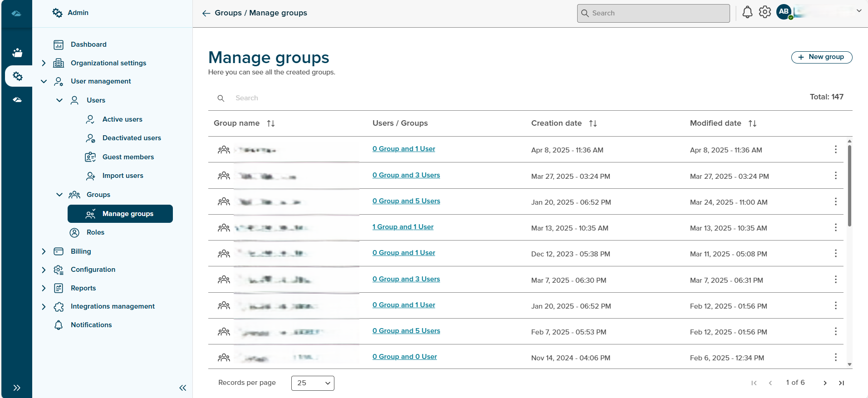Select Manage groups in sidebar
The image size is (868, 398).
point(120,214)
